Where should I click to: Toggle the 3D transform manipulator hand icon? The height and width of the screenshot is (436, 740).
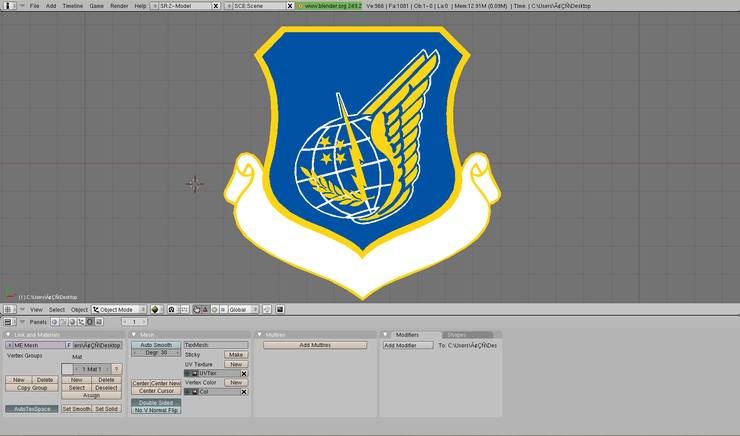click(x=196, y=310)
